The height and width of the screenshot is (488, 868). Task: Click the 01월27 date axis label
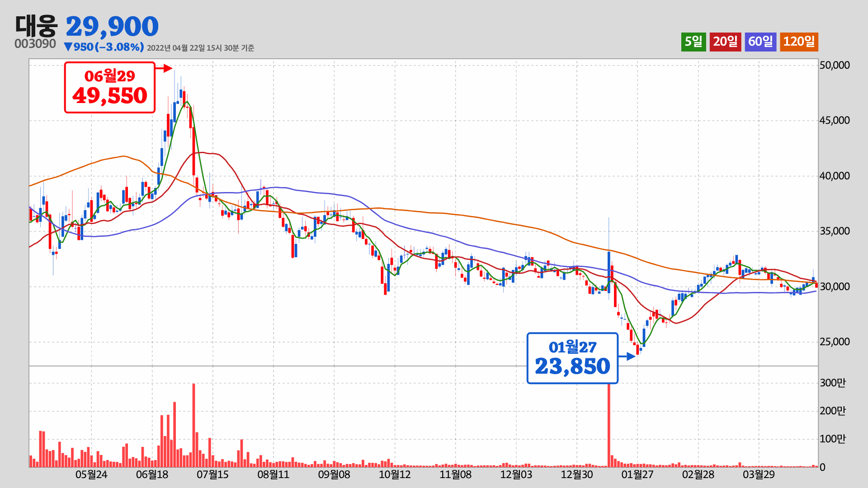pyautogui.click(x=637, y=475)
